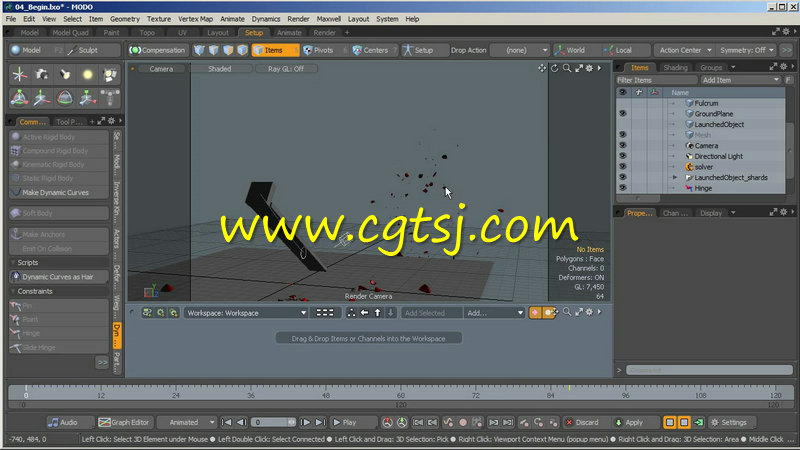This screenshot has width=800, height=450.
Task: Click the yellow point light icon
Action: [87, 74]
